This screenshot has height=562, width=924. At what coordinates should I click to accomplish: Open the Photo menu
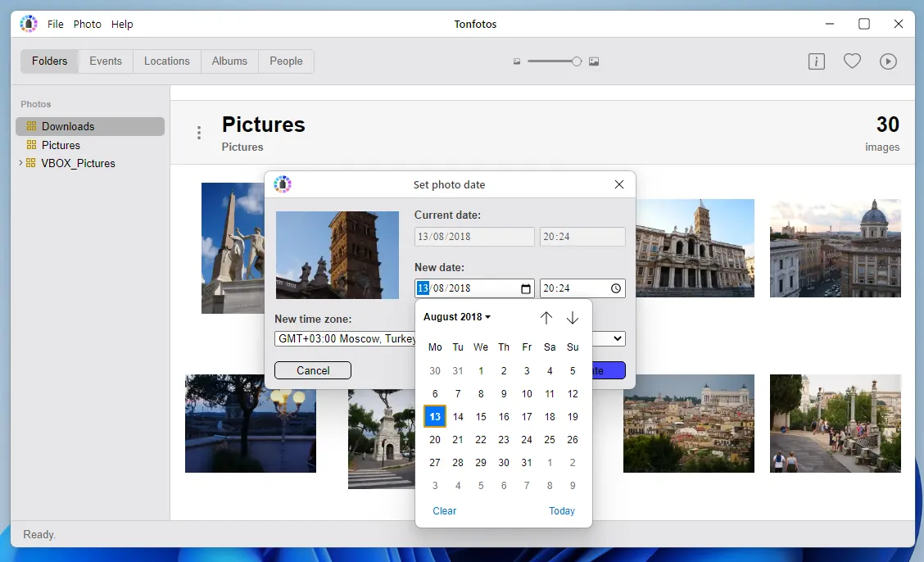point(88,25)
